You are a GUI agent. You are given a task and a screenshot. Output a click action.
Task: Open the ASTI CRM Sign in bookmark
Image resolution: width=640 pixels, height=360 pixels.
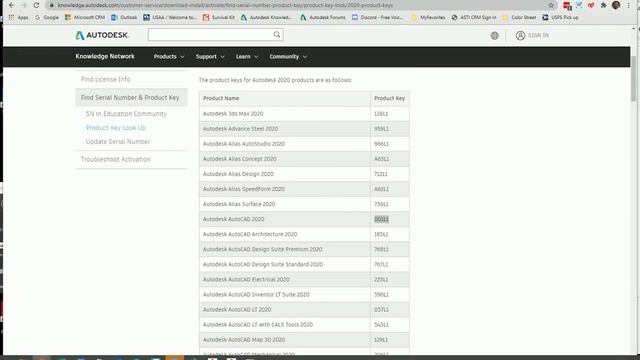click(x=474, y=18)
